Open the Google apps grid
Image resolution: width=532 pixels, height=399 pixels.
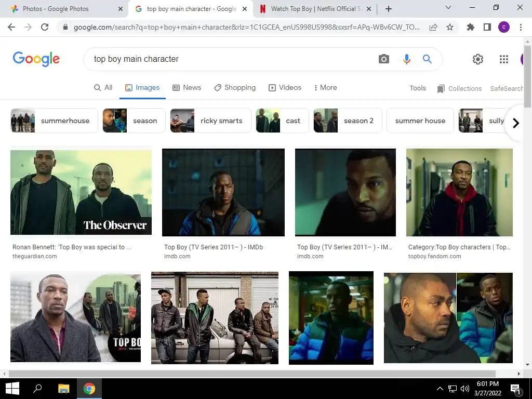[504, 59]
